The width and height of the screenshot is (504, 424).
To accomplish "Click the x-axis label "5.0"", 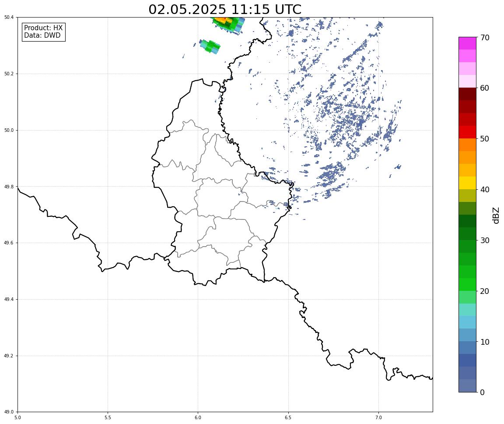I will [x=17, y=418].
